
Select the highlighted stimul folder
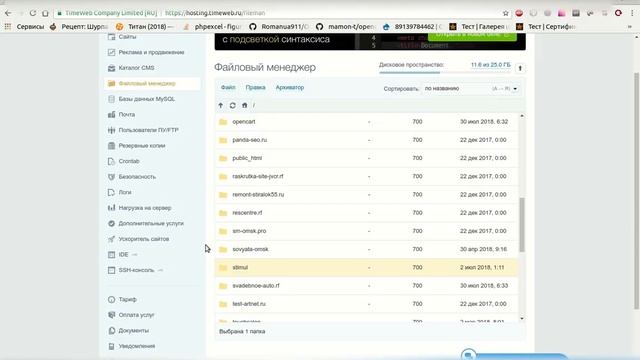pyautogui.click(x=366, y=267)
